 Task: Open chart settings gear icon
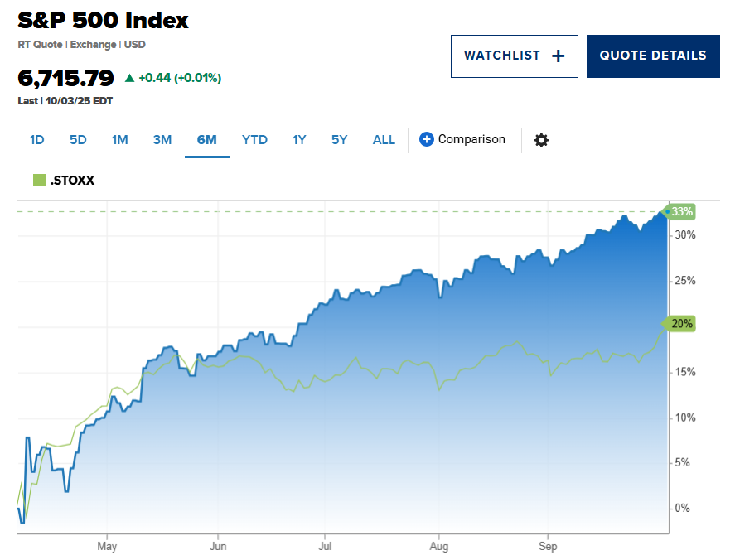tap(541, 140)
